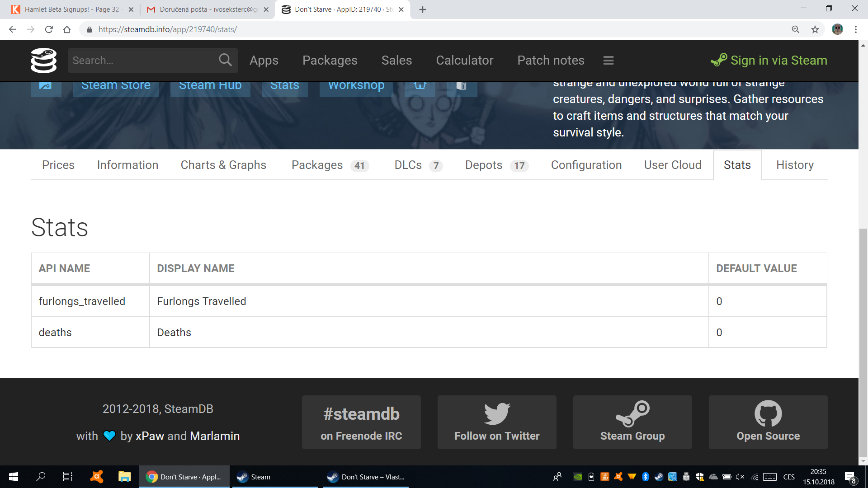The height and width of the screenshot is (488, 868).
Task: Bookmark this page with star icon
Action: click(815, 29)
